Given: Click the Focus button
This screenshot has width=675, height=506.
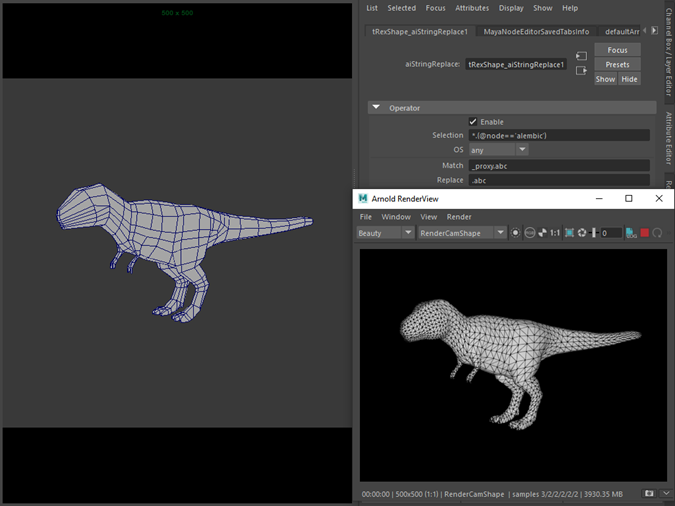Looking at the screenshot, I should coord(617,50).
